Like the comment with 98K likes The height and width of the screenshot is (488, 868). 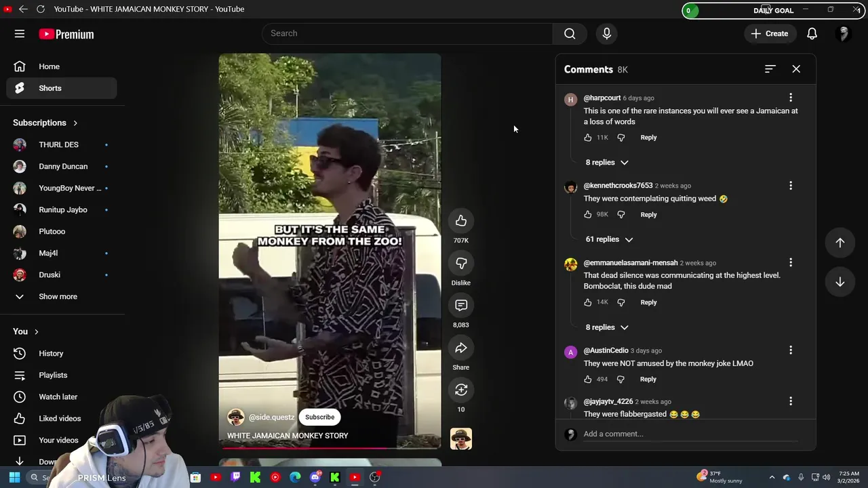click(x=588, y=214)
